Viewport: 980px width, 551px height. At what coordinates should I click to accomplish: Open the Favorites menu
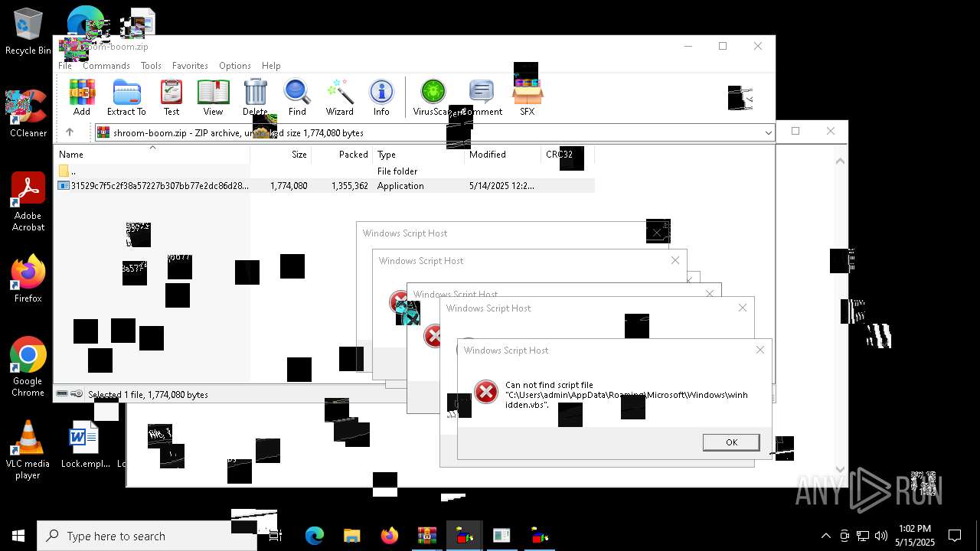tap(190, 66)
